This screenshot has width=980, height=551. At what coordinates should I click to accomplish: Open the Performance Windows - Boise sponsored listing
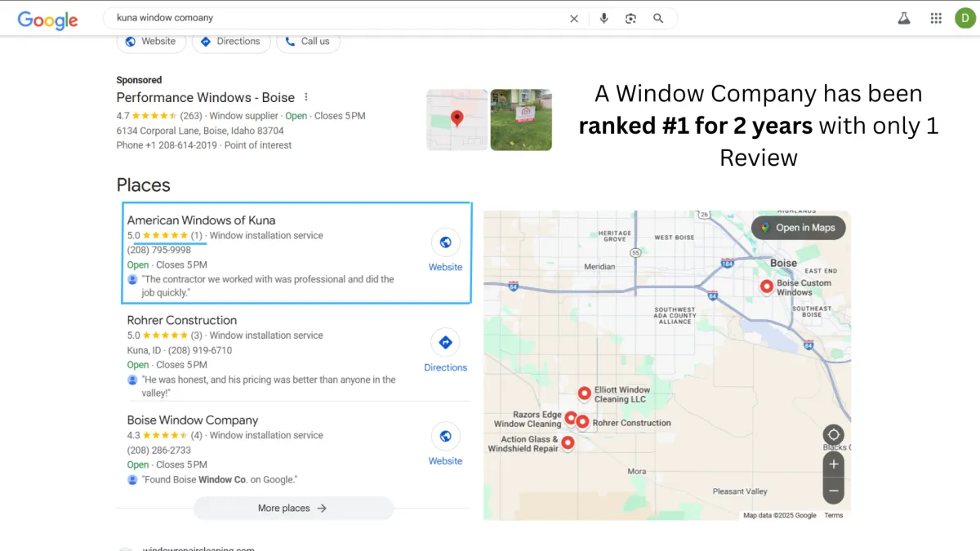206,97
